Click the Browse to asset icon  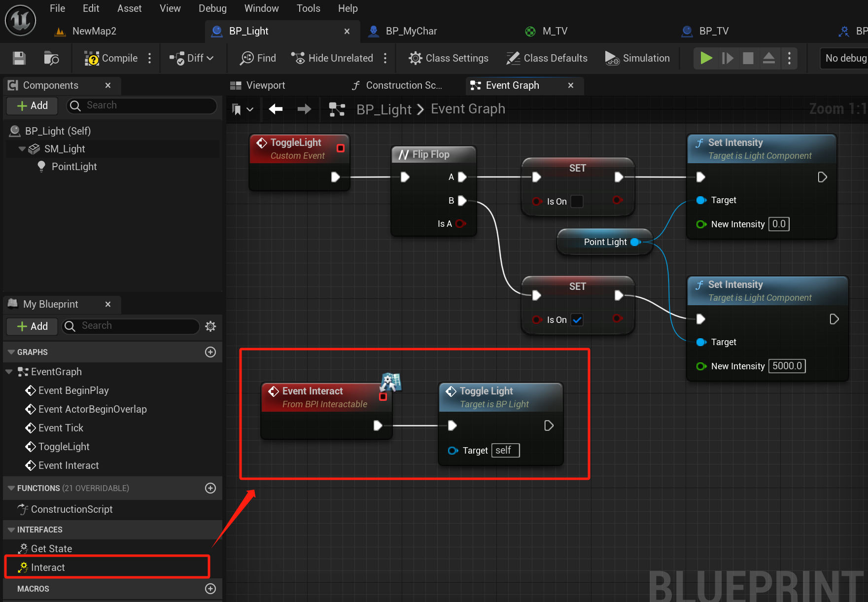pos(51,58)
